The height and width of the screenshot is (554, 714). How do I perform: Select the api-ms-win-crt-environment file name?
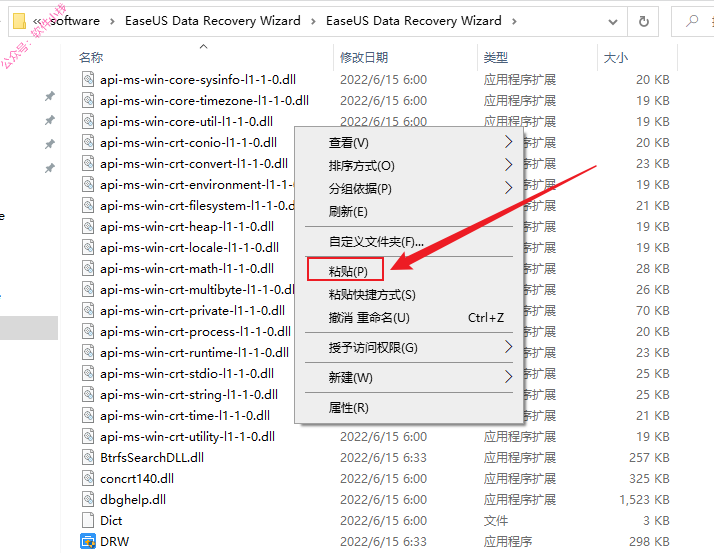[197, 185]
